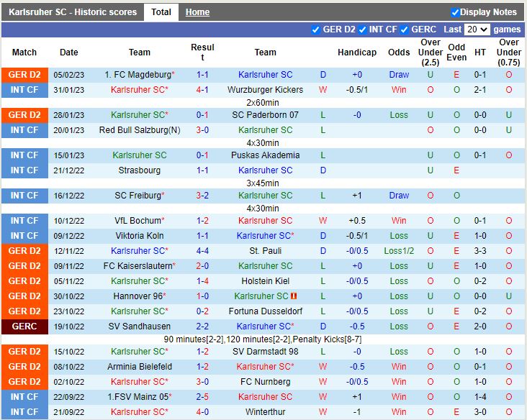Screen dimensions: 527x420
Task: Click the HT column header
Action: click(x=480, y=52)
